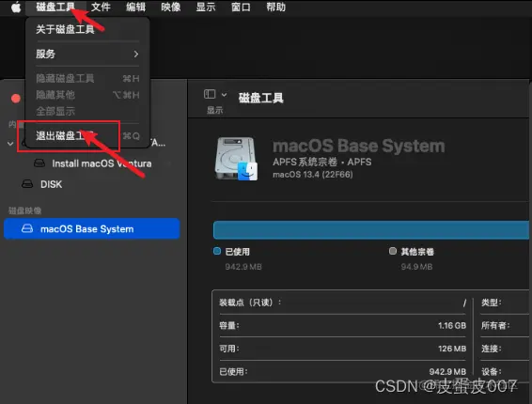The width and height of the screenshot is (532, 404).
Task: Click the large macOS Base System disk icon
Action: pyautogui.click(x=237, y=159)
